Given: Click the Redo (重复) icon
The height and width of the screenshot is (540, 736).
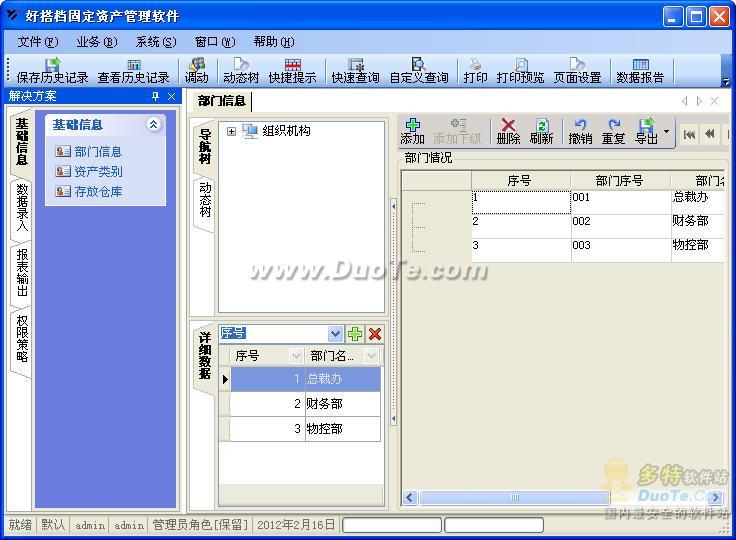Looking at the screenshot, I should click(613, 131).
